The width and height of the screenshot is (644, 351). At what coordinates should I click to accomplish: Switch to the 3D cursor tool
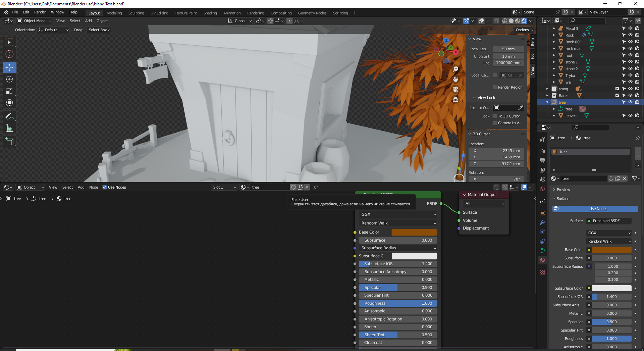click(x=9, y=54)
